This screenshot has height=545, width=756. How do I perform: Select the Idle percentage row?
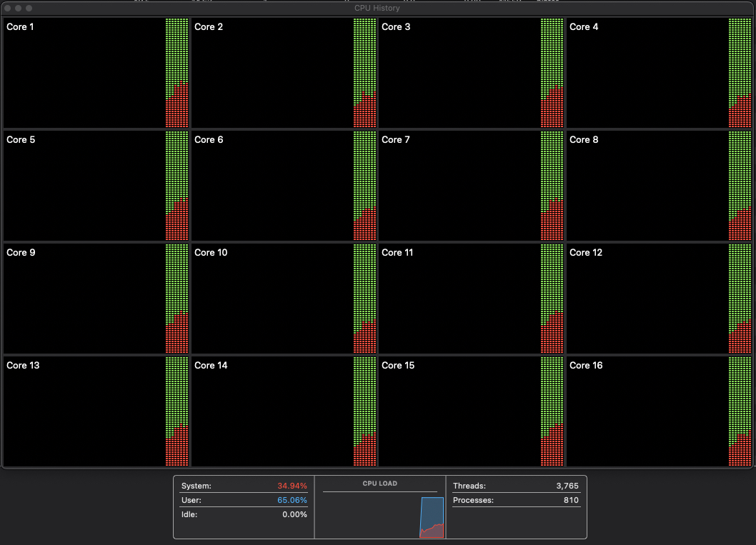(x=244, y=514)
